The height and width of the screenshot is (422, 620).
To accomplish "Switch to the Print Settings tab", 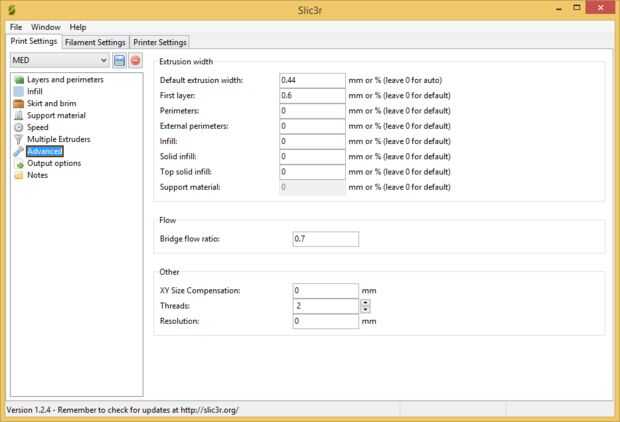I will (x=34, y=41).
